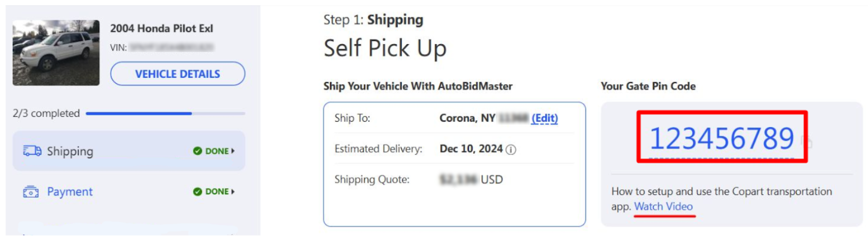Expand Shipping step using its DONE arrow
The height and width of the screenshot is (238, 868).
pyautogui.click(x=233, y=151)
